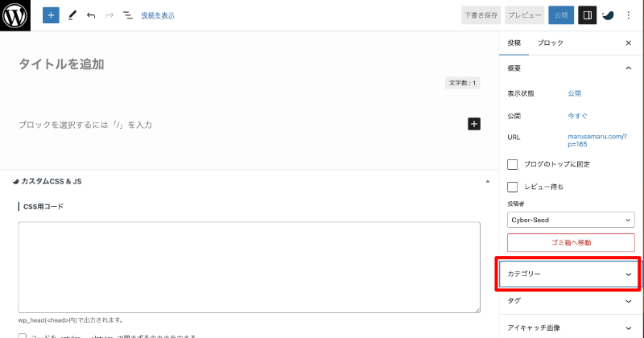Expand the タグ panel

click(x=571, y=300)
